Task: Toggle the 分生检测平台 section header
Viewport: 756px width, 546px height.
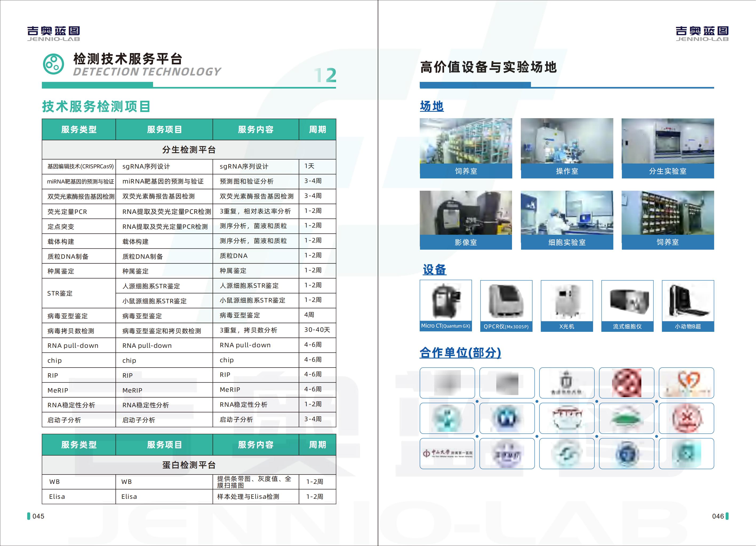Action: click(x=189, y=150)
